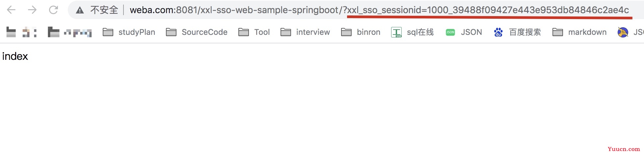Expand the Tool bookmark folder
The width and height of the screenshot is (644, 167).
254,32
